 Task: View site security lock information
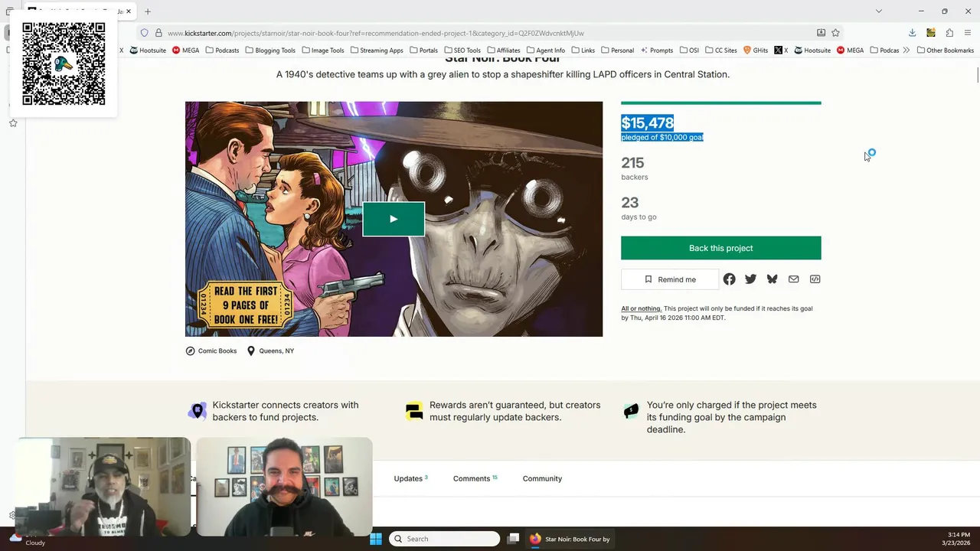pyautogui.click(x=158, y=33)
